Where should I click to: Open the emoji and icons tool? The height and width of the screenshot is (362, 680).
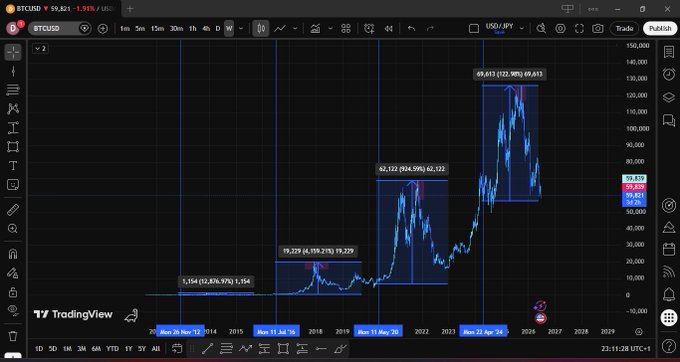(x=13, y=185)
